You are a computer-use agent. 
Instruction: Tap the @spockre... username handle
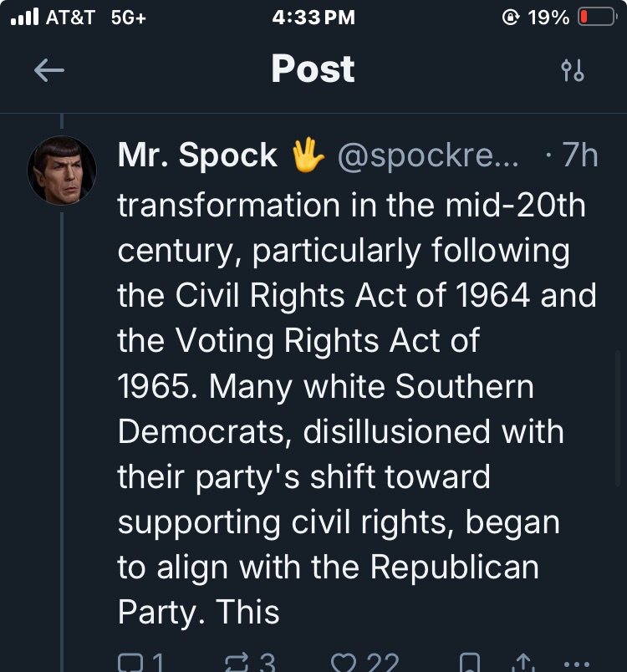[x=427, y=155]
